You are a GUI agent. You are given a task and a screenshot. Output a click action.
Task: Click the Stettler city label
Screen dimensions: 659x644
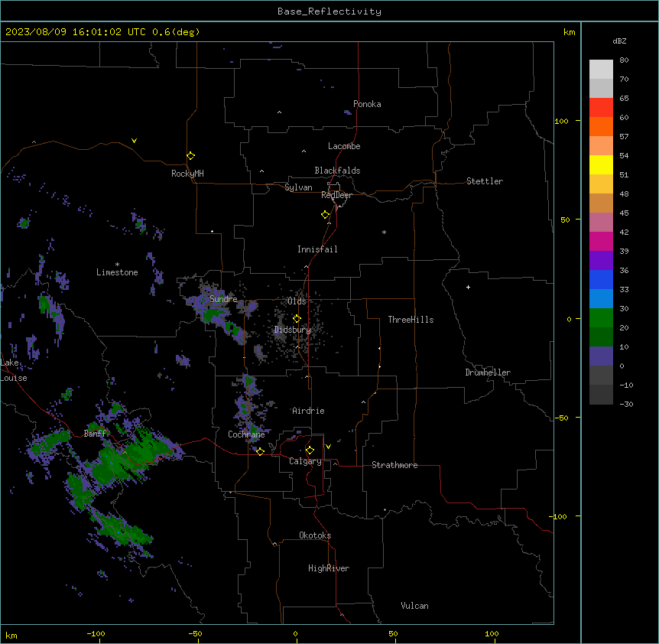coord(484,181)
